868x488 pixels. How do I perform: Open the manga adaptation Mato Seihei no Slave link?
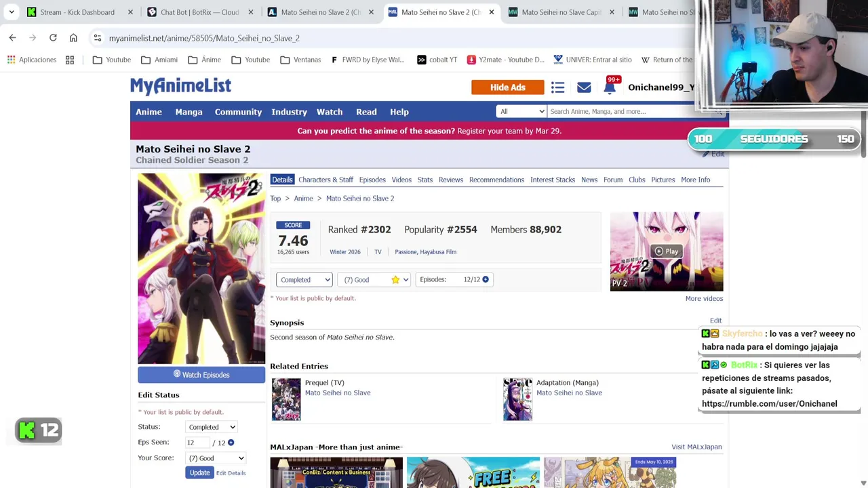[x=569, y=392]
